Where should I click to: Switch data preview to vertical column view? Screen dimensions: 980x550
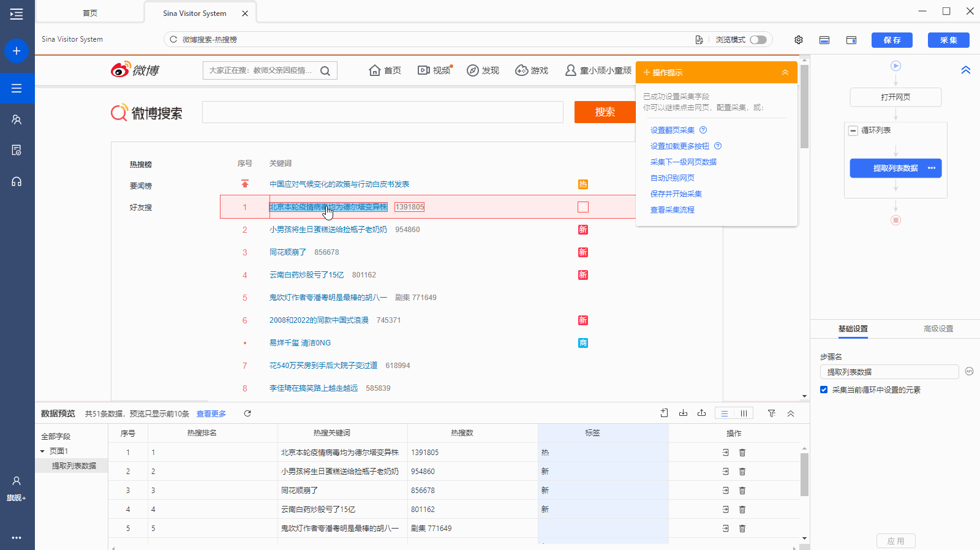tap(744, 413)
